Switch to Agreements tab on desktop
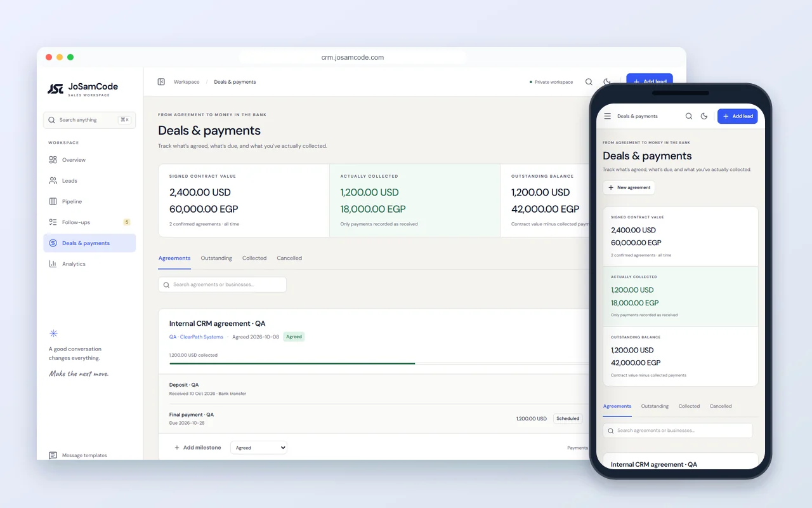812x508 pixels. tap(174, 258)
